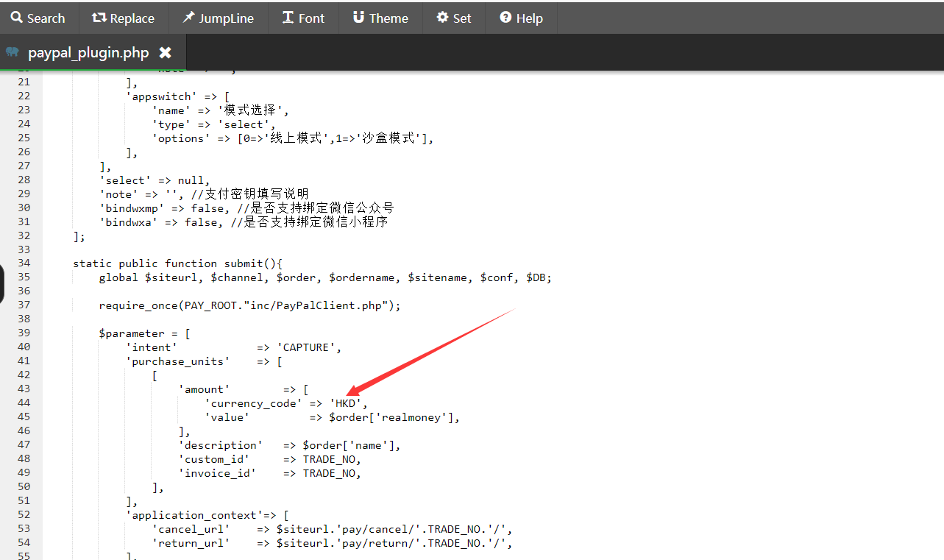This screenshot has height=560, width=944.
Task: Click the 'currency_code' key
Action: [253, 403]
